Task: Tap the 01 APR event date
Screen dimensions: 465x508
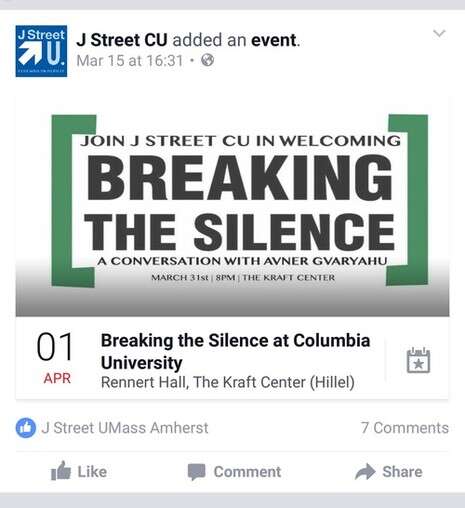Action: click(55, 357)
